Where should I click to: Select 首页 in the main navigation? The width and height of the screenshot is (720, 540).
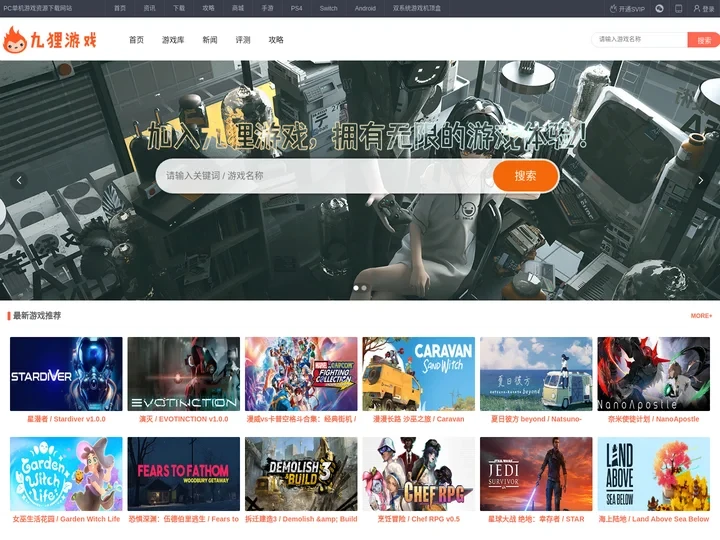coord(136,40)
